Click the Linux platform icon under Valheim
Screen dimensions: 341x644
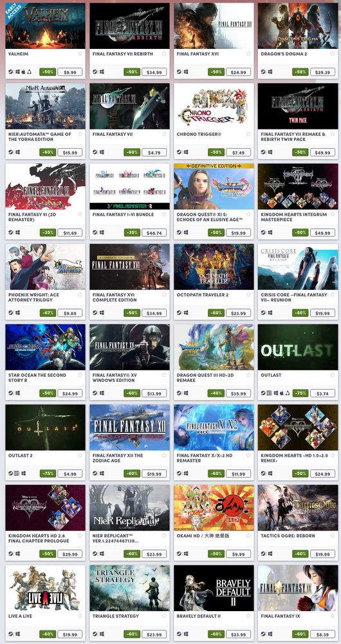[30, 72]
